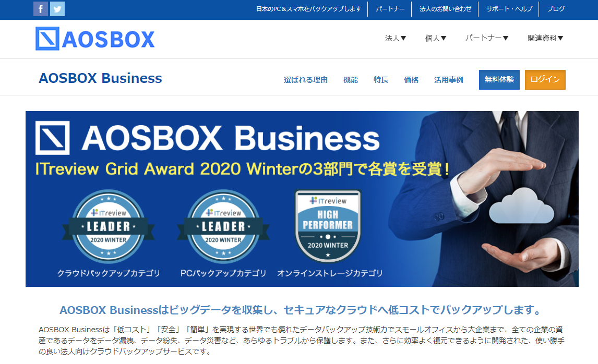Open the 価格 pricing tab

[x=411, y=80]
